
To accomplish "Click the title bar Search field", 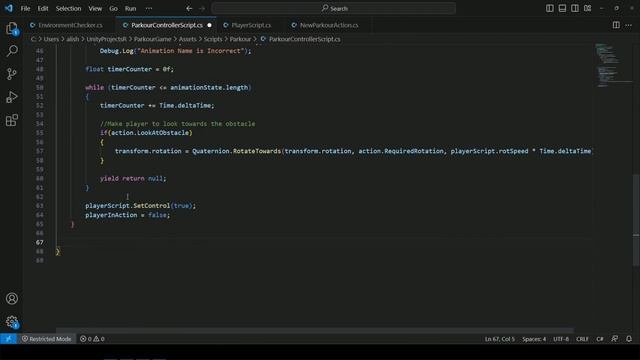I will [x=334, y=8].
